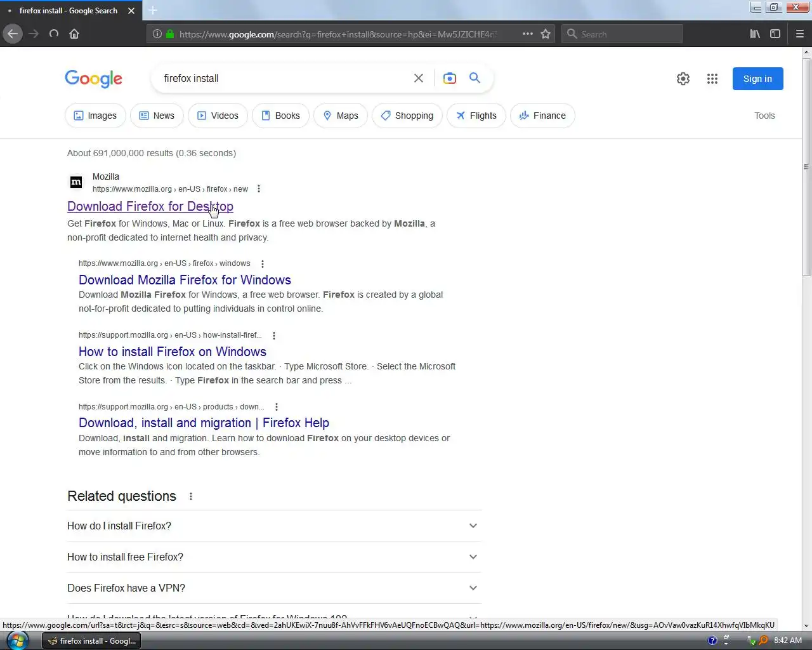Image resolution: width=812 pixels, height=650 pixels.
Task: Toggle the sidebar view icon
Action: coord(775,34)
